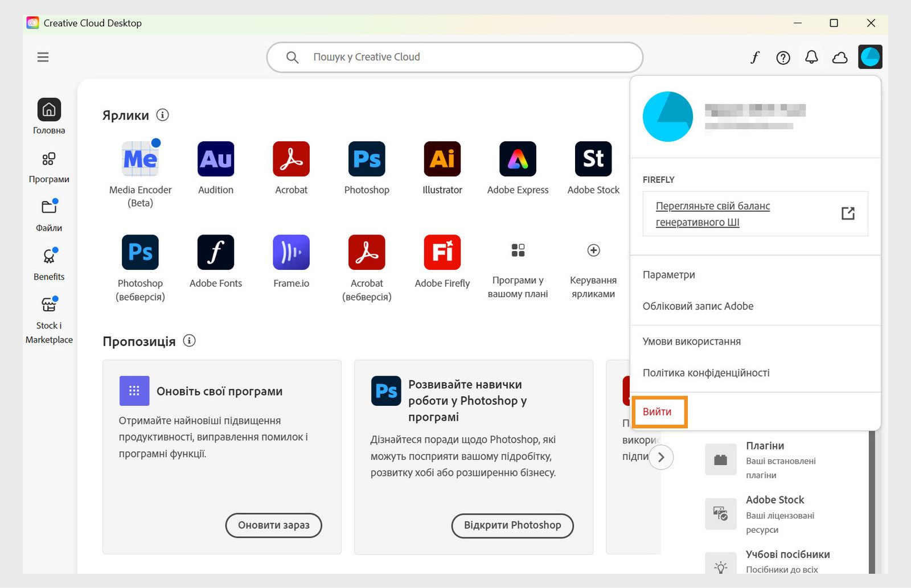Show info about Пропозиція section
Image resolution: width=911 pixels, height=588 pixels.
tap(189, 341)
